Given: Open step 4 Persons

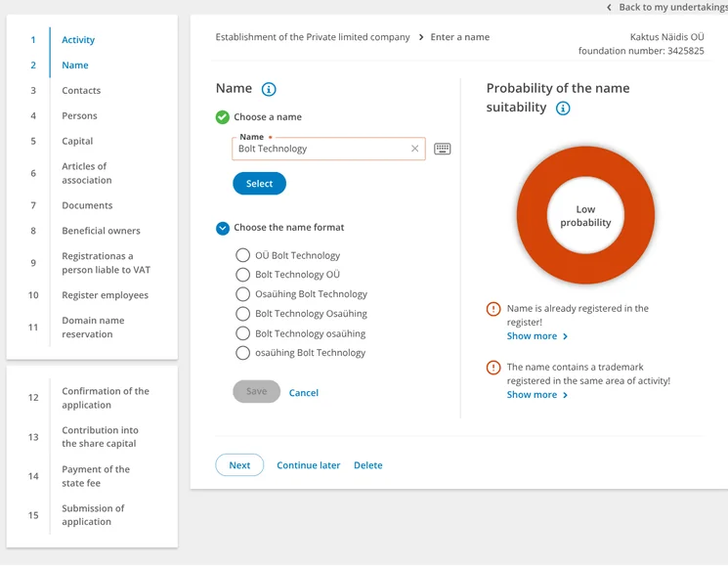Looking at the screenshot, I should 79,115.
